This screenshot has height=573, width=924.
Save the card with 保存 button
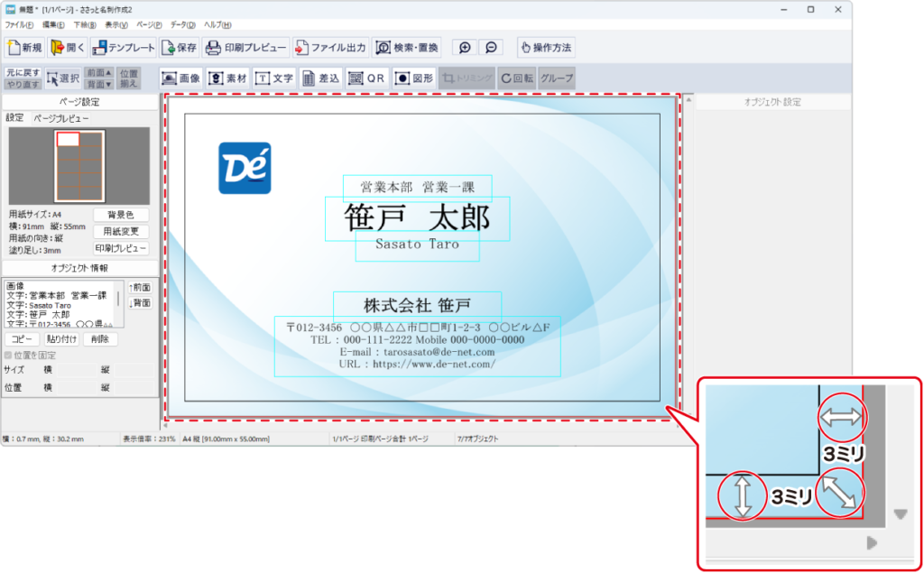pos(180,48)
